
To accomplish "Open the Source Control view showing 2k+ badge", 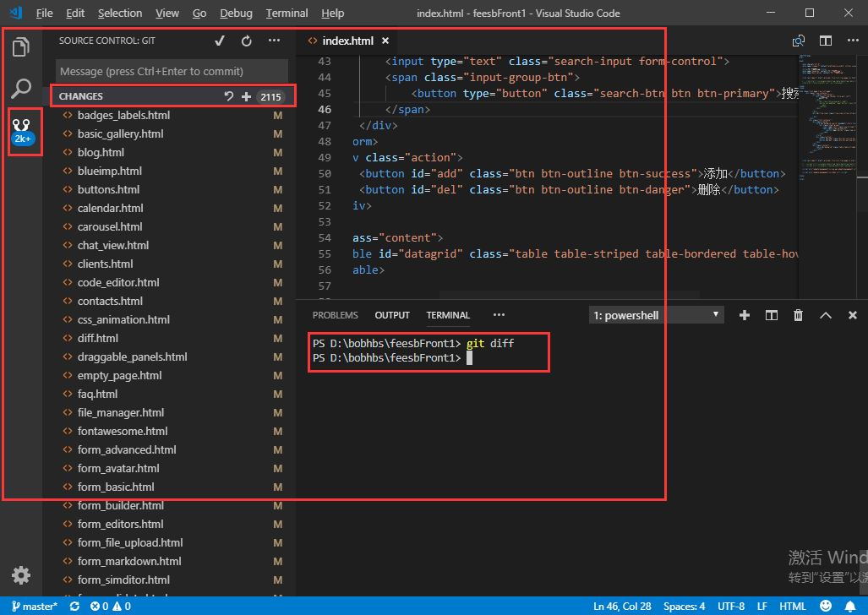I will (21, 131).
